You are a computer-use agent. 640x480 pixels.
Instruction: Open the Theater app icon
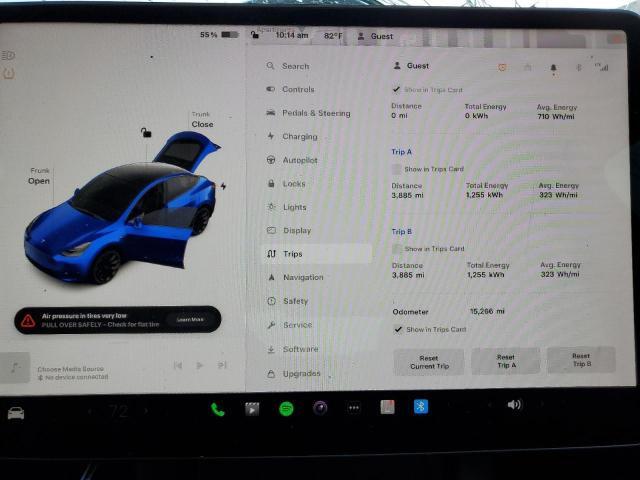click(252, 409)
